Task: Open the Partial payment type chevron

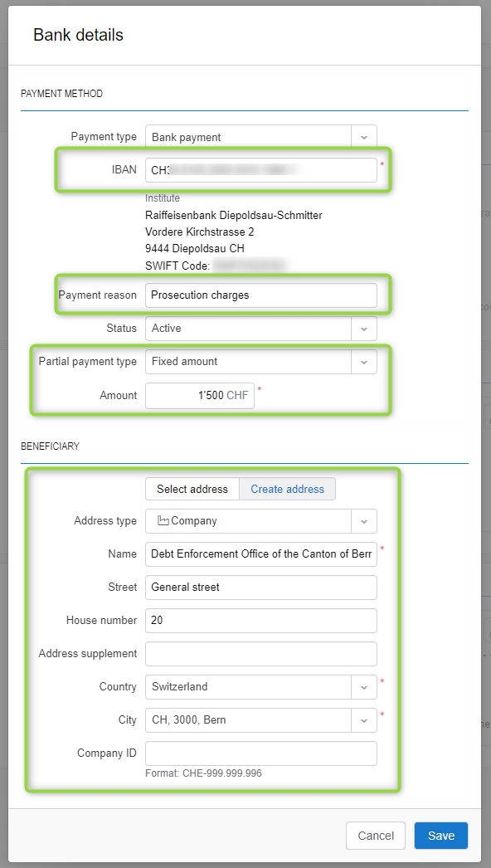Action: tap(364, 362)
